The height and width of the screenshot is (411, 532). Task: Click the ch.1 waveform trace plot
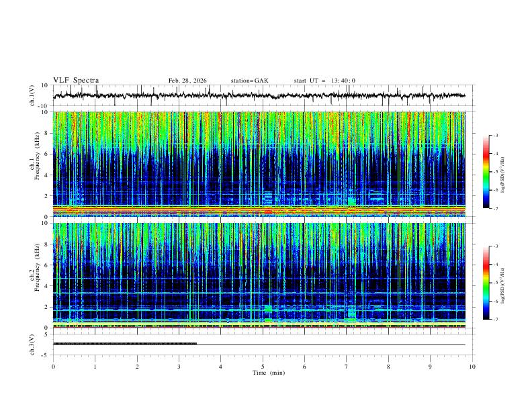click(x=259, y=95)
